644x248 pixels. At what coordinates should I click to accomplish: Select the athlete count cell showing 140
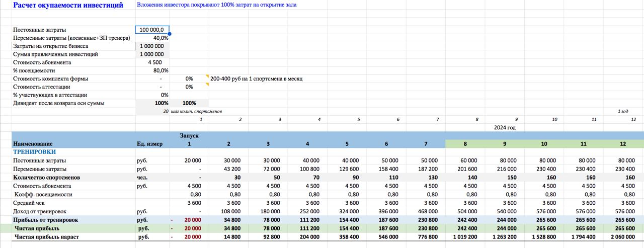465,178
